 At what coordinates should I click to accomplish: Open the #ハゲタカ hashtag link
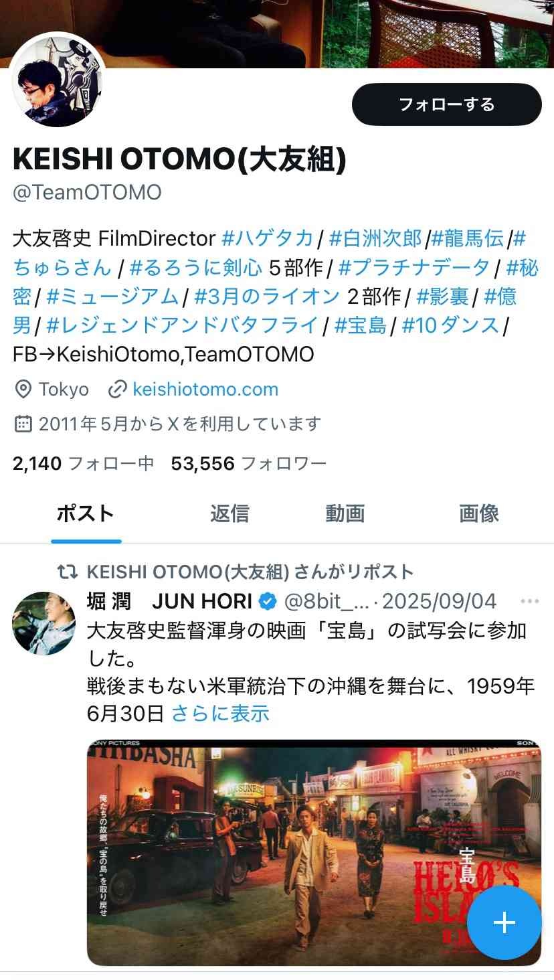click(267, 238)
